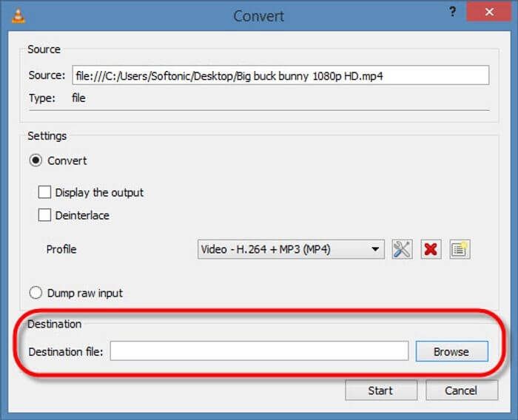The image size is (518, 420).
Task: Click inside the Destination file text field
Action: pyautogui.click(x=259, y=351)
